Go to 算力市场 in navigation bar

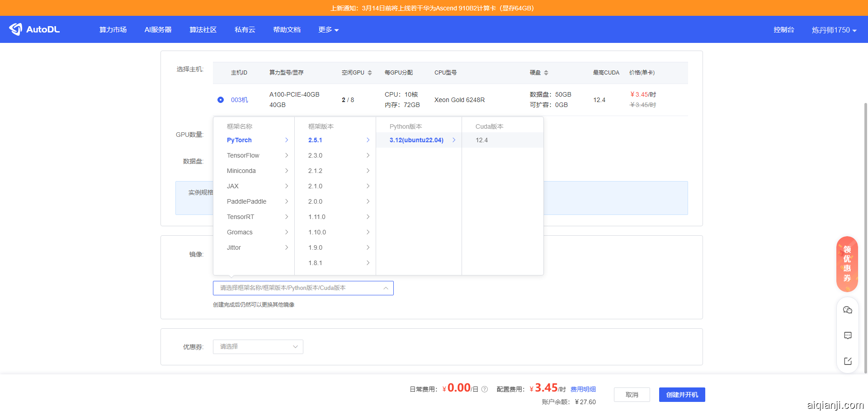[x=113, y=30]
